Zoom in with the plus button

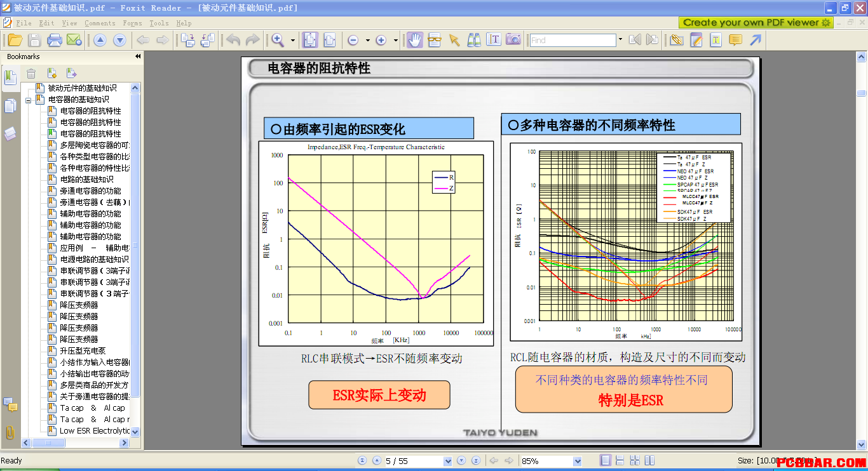[x=381, y=40]
